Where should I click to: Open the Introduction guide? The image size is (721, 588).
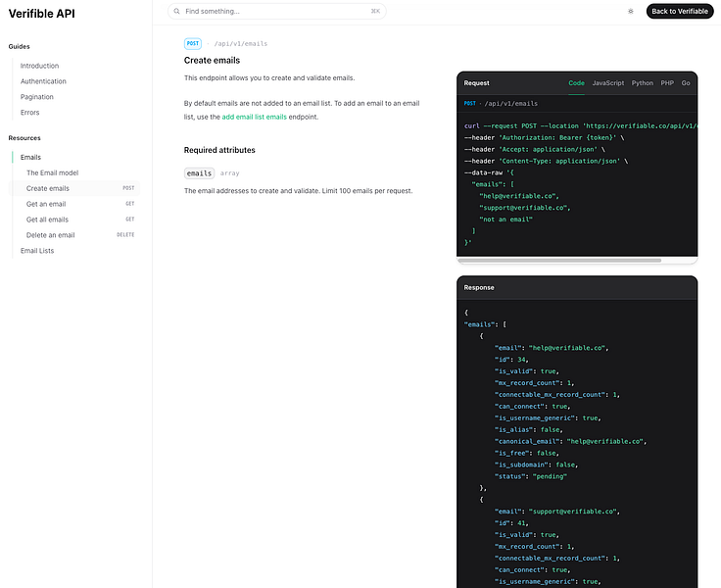pyautogui.click(x=39, y=66)
